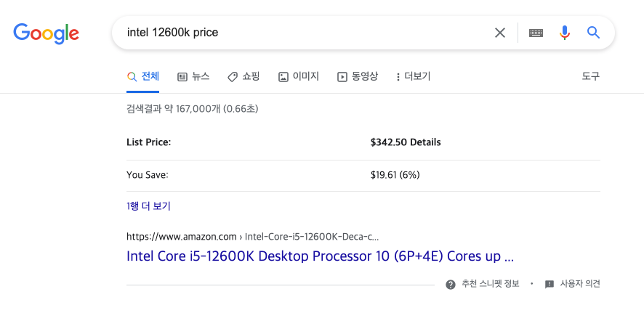Send feedback via 사용자 의견 link

[x=573, y=284]
